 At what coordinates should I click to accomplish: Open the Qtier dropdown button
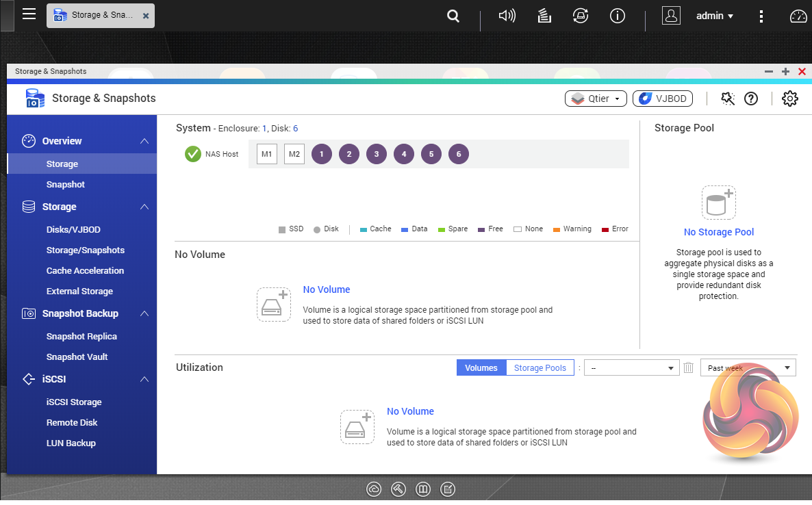tap(596, 99)
